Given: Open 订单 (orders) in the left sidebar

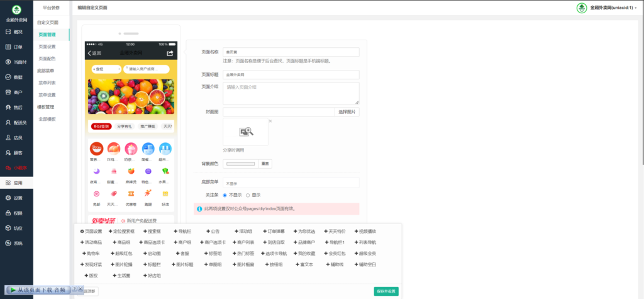Looking at the screenshot, I should tap(17, 47).
